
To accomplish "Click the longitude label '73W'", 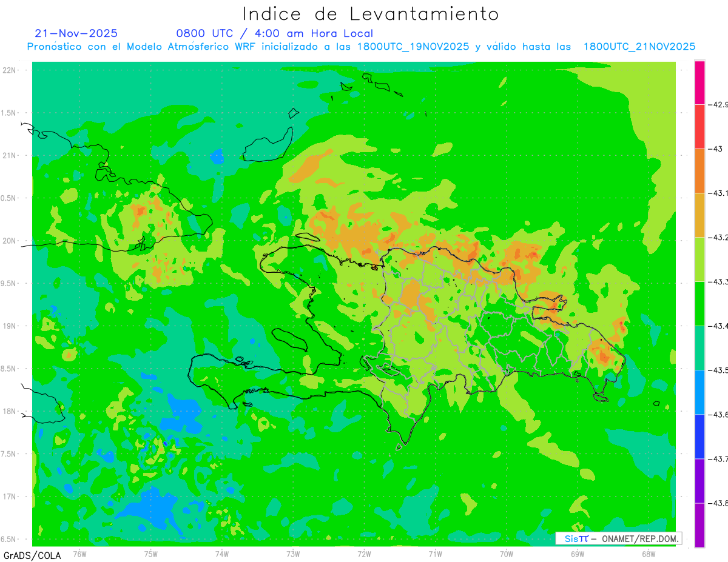I will 293,554.
